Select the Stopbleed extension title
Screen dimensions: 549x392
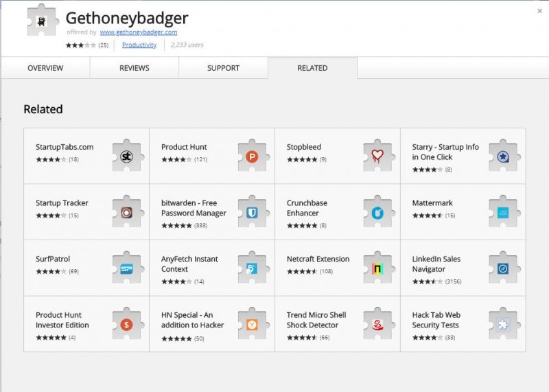[303, 147]
